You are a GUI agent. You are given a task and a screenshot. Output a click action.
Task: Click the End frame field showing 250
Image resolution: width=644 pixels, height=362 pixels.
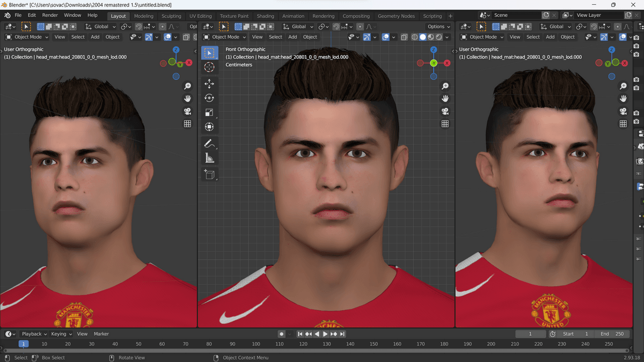tap(612, 334)
